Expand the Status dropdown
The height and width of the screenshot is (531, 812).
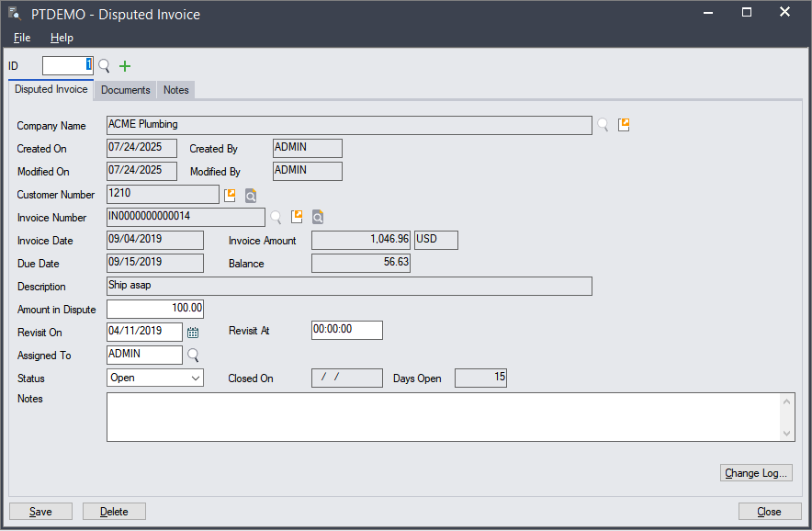pyautogui.click(x=196, y=378)
